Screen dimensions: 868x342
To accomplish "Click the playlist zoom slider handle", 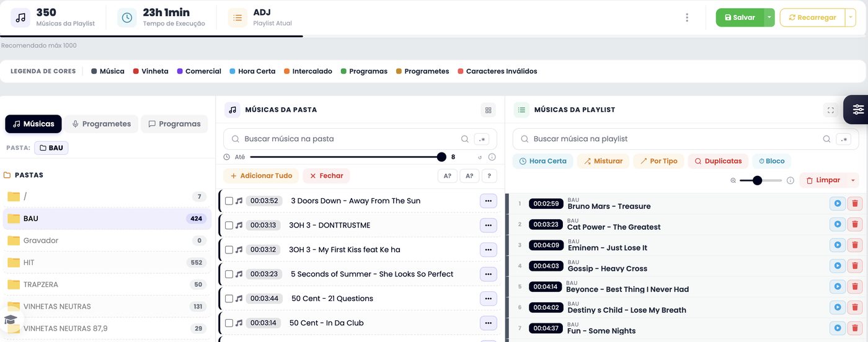I will click(x=757, y=180).
